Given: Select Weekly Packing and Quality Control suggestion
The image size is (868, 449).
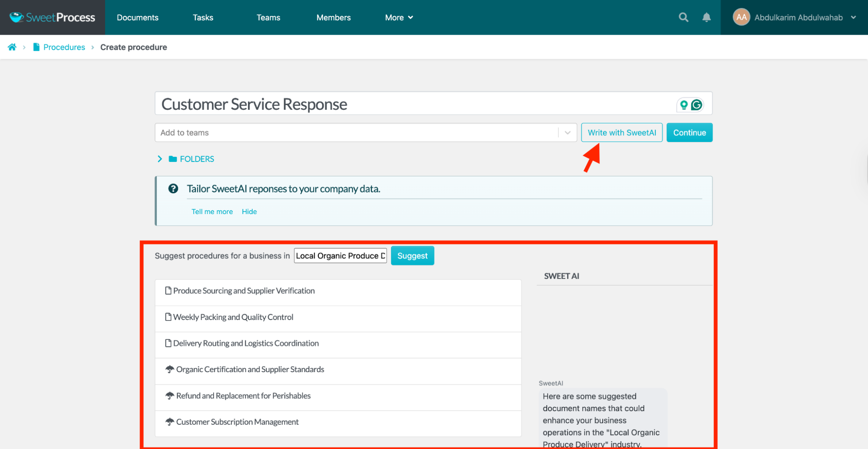Looking at the screenshot, I should tap(233, 317).
